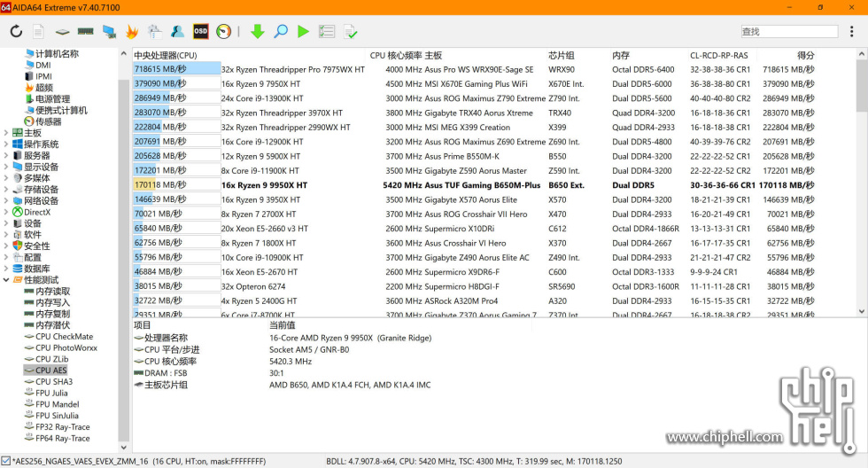
Task: Launch the memory benchmark RAM icon
Action: click(x=85, y=31)
